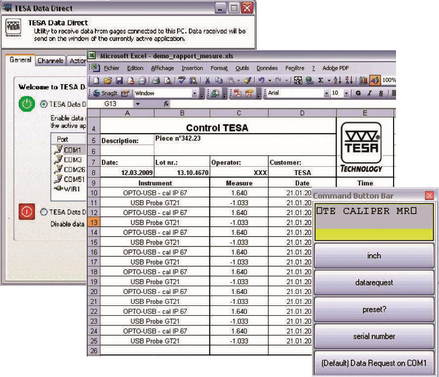This screenshot has width=439, height=377.
Task: Click the Paste clipboard icon
Action: point(231,80)
